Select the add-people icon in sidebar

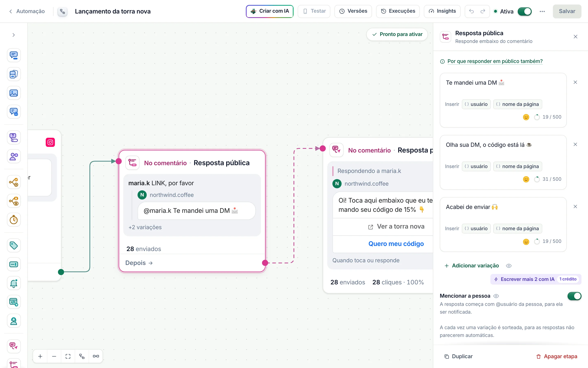pyautogui.click(x=14, y=156)
